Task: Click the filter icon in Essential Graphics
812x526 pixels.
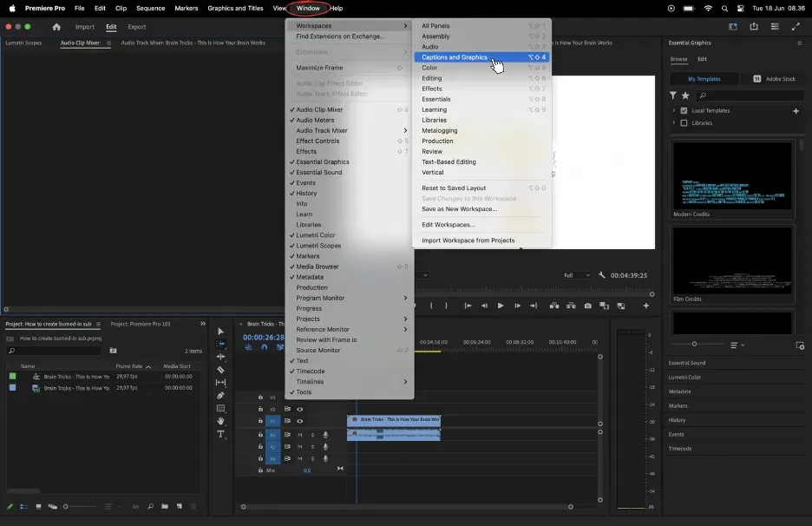Action: coord(672,95)
